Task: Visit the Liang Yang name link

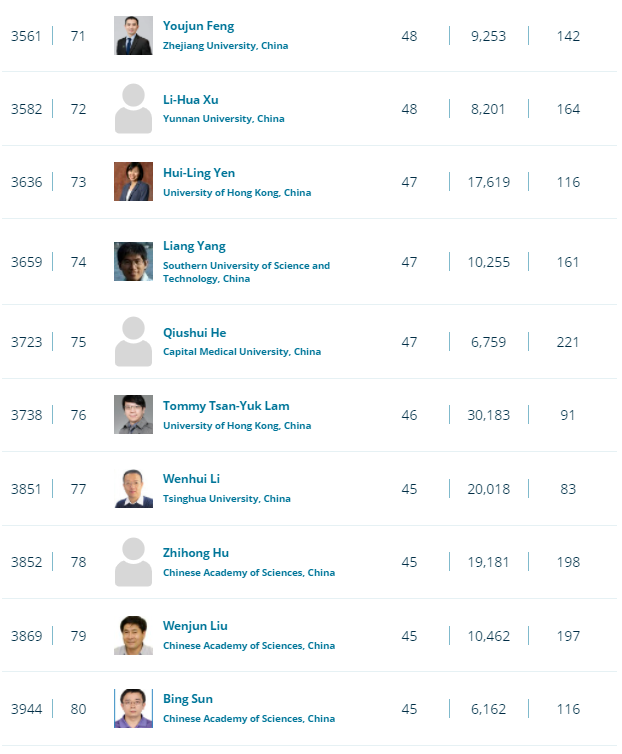Action: [x=194, y=246]
